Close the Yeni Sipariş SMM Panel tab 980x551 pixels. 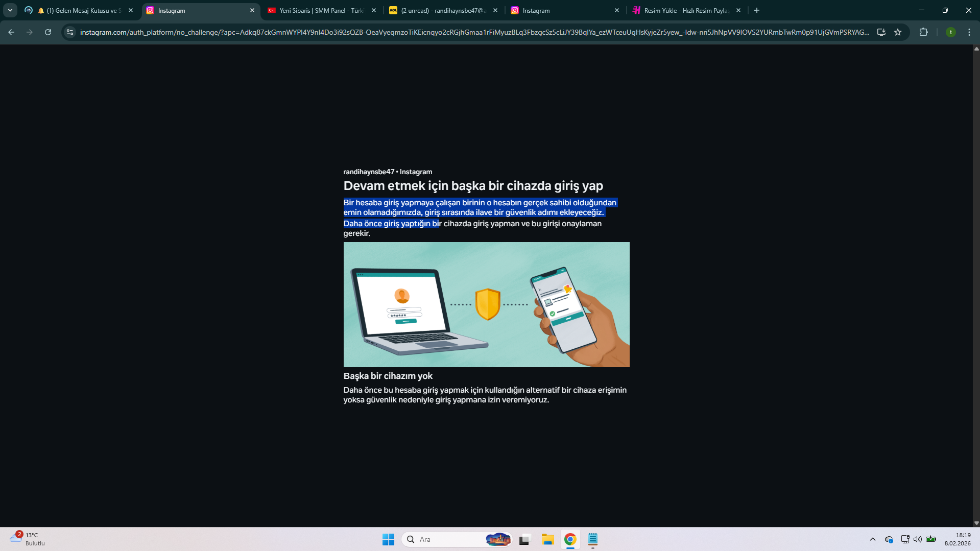(x=374, y=10)
